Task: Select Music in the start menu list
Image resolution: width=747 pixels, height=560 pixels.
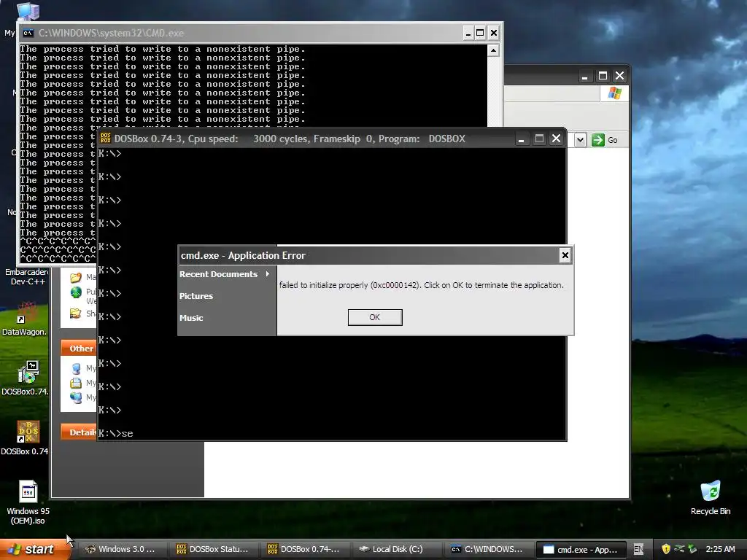Action: 191,318
